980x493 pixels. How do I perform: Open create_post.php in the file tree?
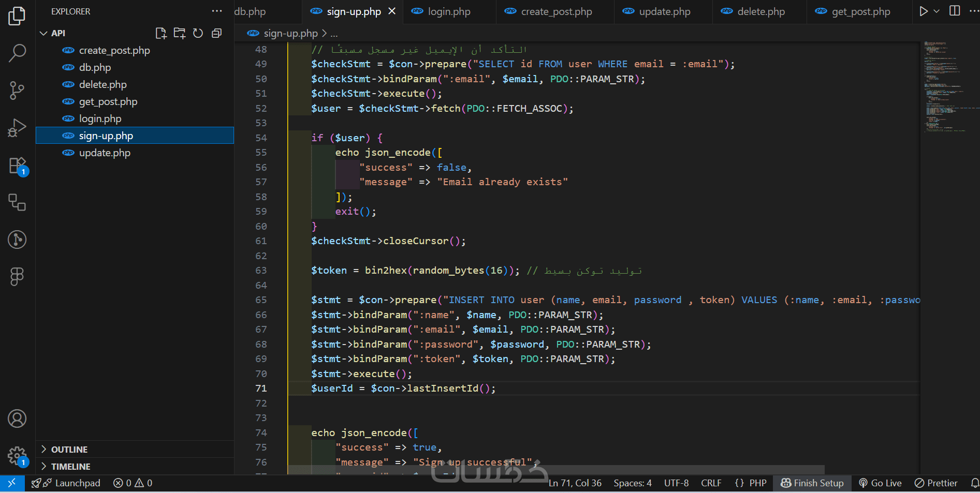coord(135,50)
